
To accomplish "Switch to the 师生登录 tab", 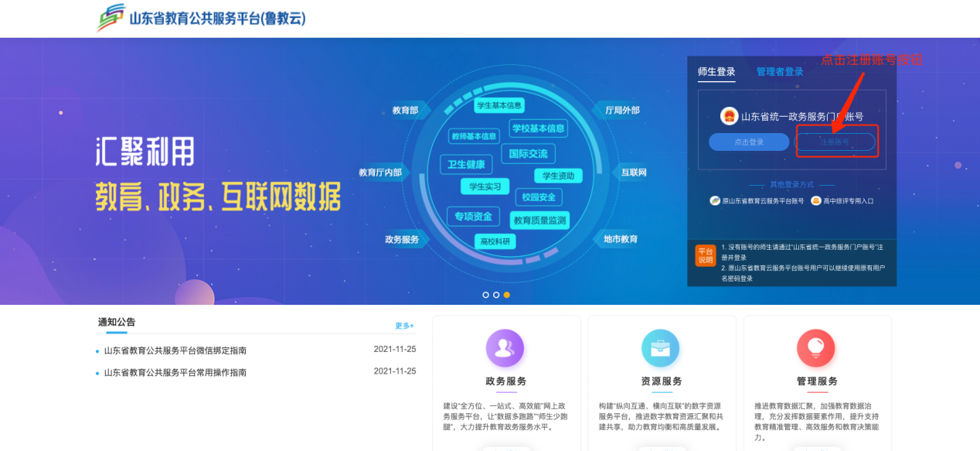I will click(x=716, y=72).
